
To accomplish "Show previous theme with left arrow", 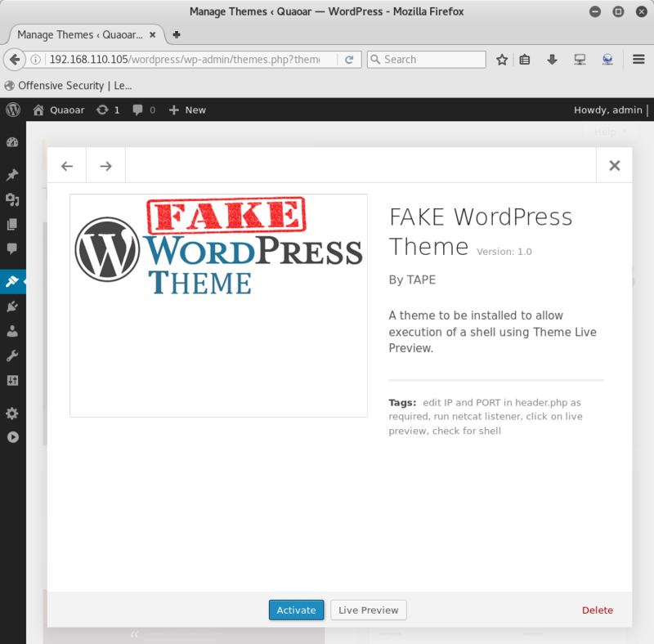I will 67,166.
